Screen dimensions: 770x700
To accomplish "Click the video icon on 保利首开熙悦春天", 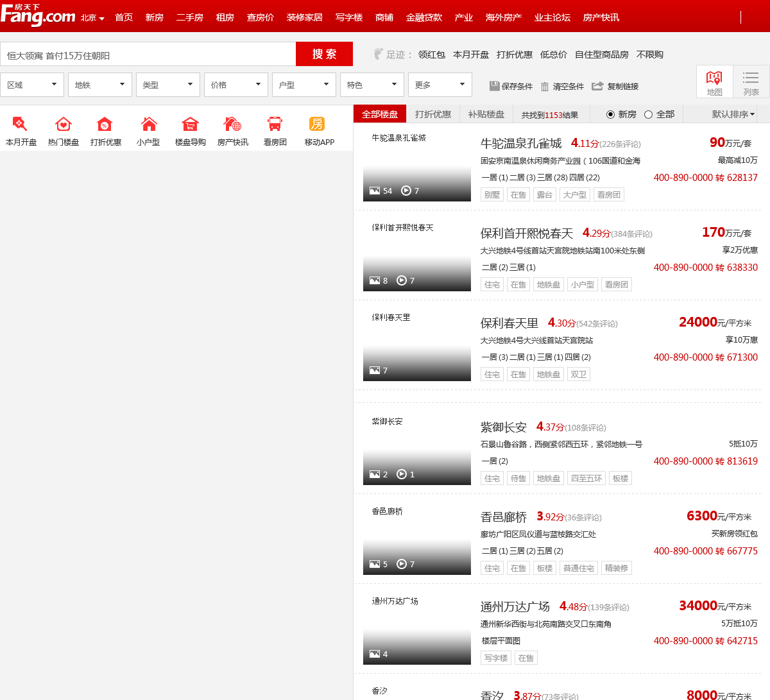I will tap(402, 280).
